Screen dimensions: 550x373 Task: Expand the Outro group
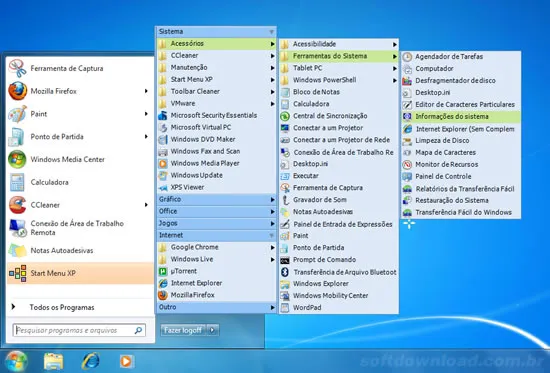pyautogui.click(x=216, y=307)
